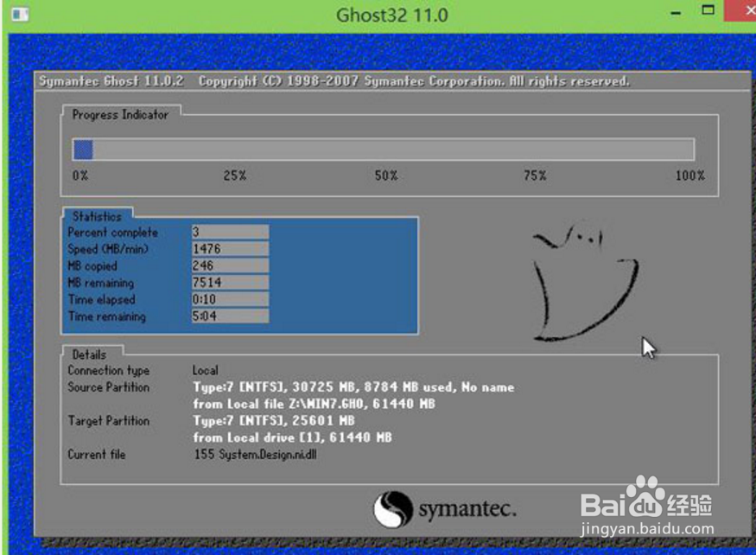Click the 25% progress label
756x555 pixels.
coord(235,175)
